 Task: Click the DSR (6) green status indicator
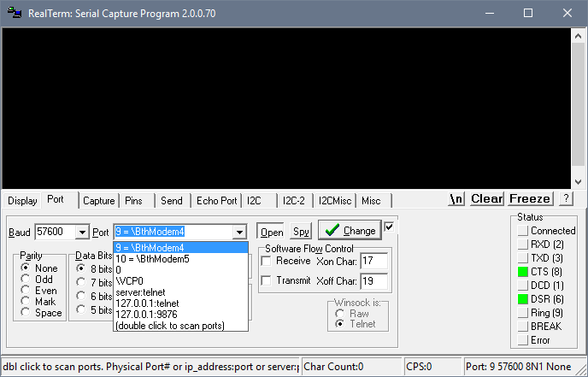pyautogui.click(x=523, y=299)
